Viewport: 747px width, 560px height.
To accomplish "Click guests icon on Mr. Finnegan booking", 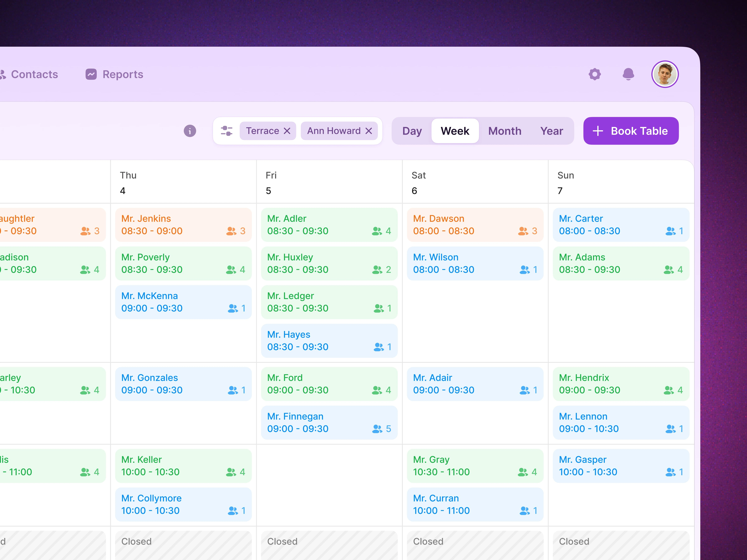I will (x=377, y=429).
